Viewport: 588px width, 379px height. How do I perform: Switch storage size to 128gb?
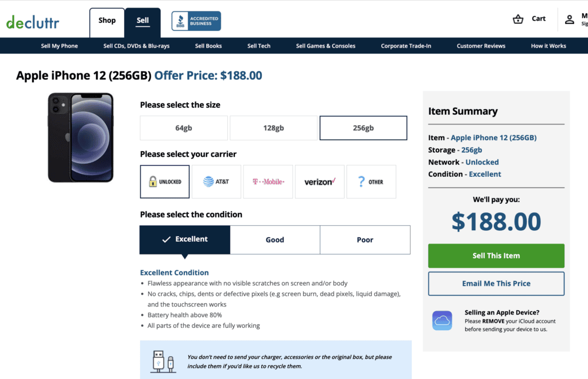point(273,127)
